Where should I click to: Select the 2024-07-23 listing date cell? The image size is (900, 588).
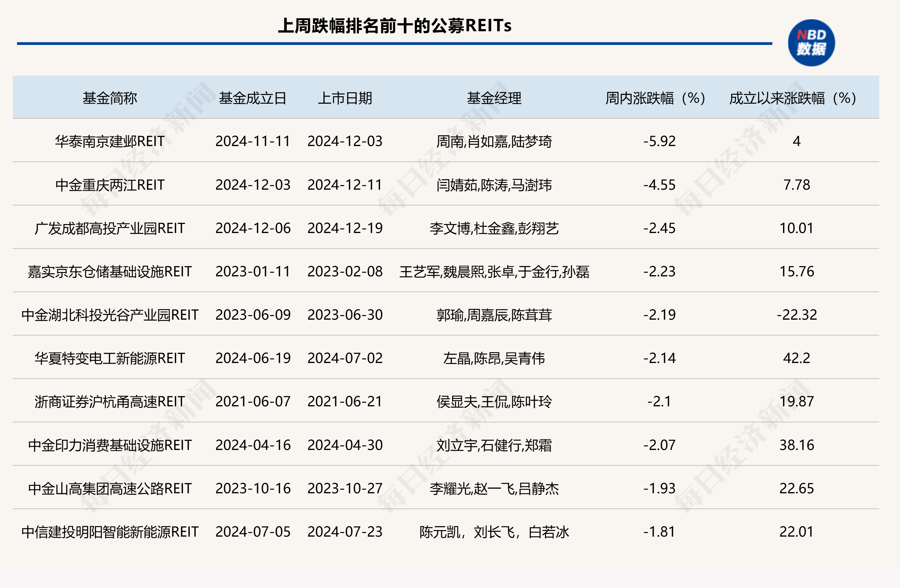click(346, 531)
